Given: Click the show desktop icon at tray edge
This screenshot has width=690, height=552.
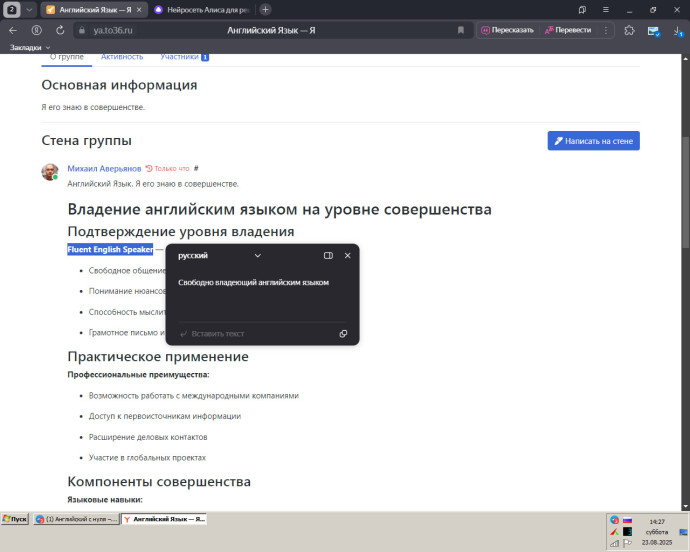Looking at the screenshot, I should [683, 532].
